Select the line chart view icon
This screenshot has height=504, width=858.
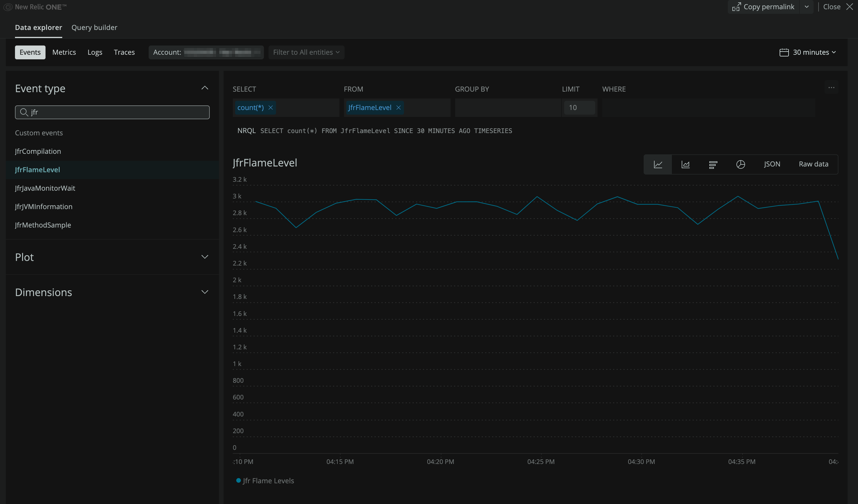coord(658,164)
